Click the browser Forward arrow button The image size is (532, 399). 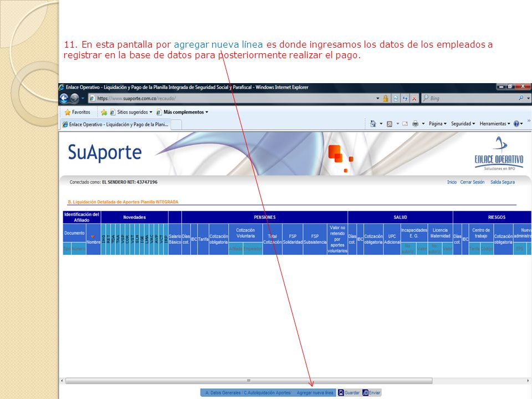75,99
